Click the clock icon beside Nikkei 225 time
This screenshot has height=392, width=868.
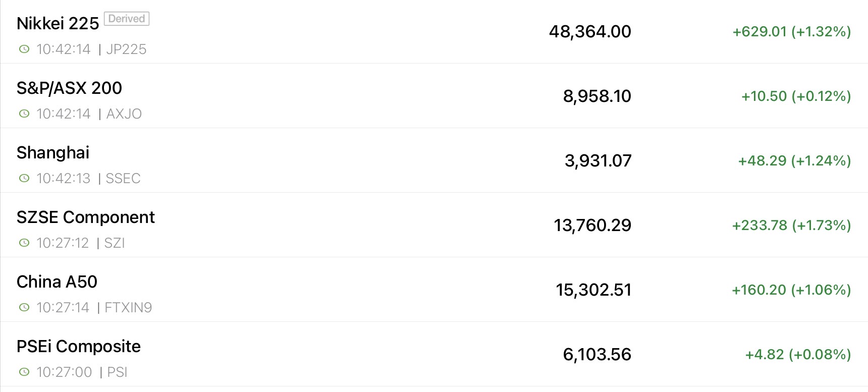(24, 49)
